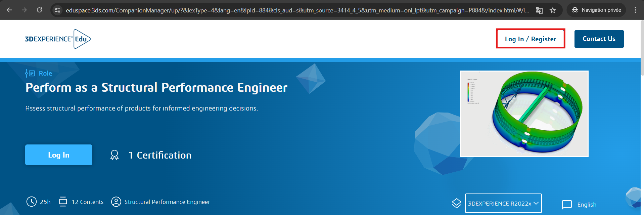Expand the 3DEXPERIENCE R2022x version dropdown
The width and height of the screenshot is (644, 215).
click(x=503, y=203)
